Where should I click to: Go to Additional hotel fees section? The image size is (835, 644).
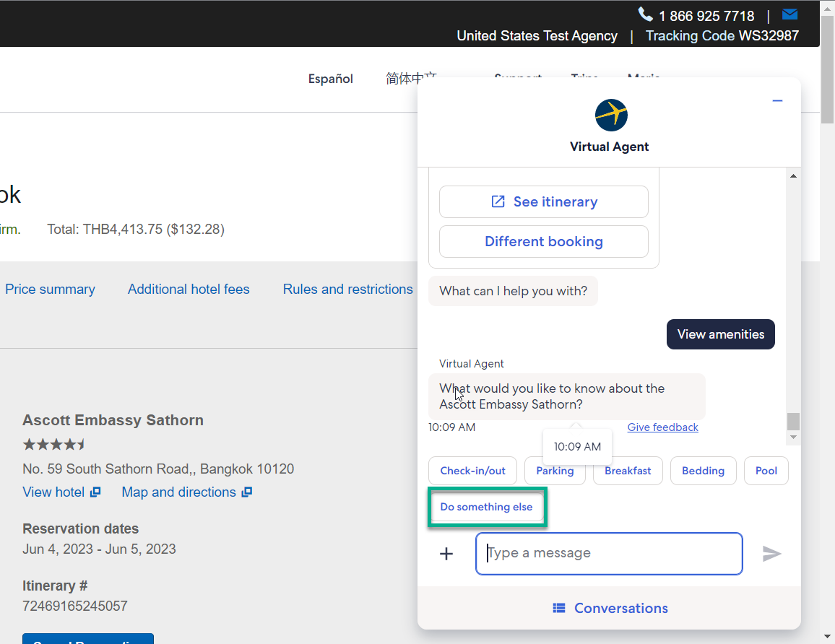pos(189,289)
